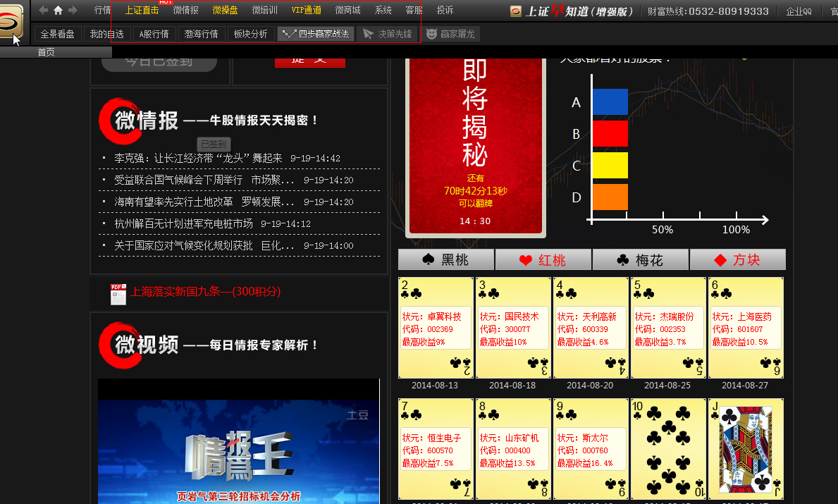Screen dimensions: 838x504
Task: Open the 客服 menu
Action: coord(414,10)
